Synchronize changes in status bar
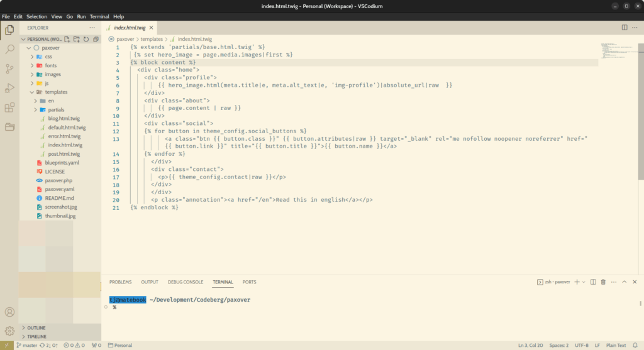The image size is (644, 350). click(x=48, y=346)
